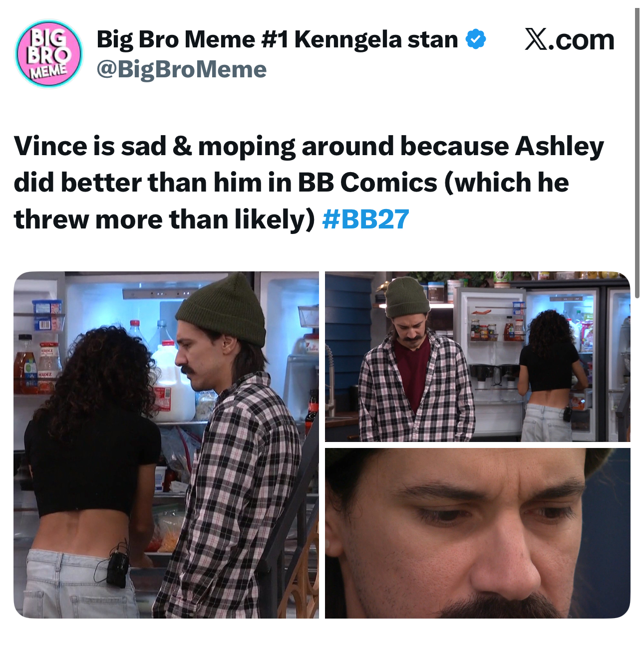Click the X letter in the X.com logo

(536, 39)
